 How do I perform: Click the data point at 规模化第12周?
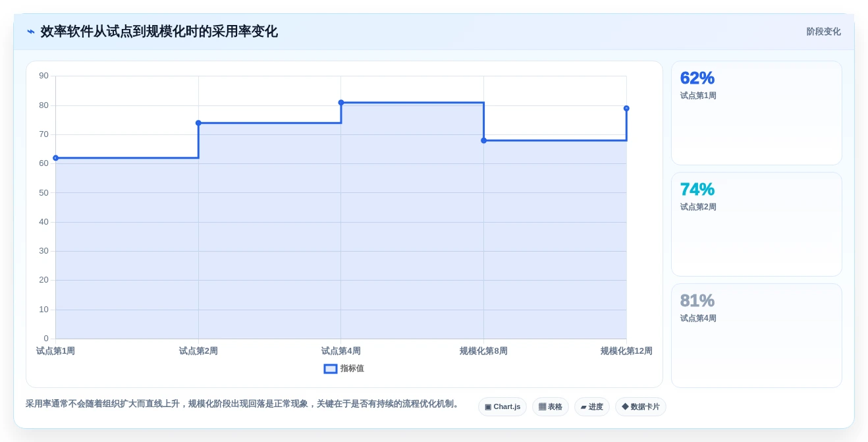tap(626, 109)
